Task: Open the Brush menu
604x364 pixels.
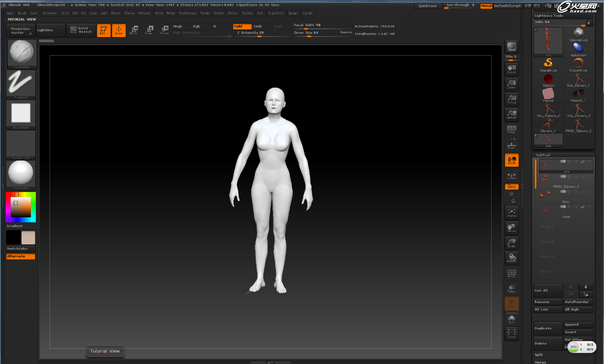Action: [22, 13]
